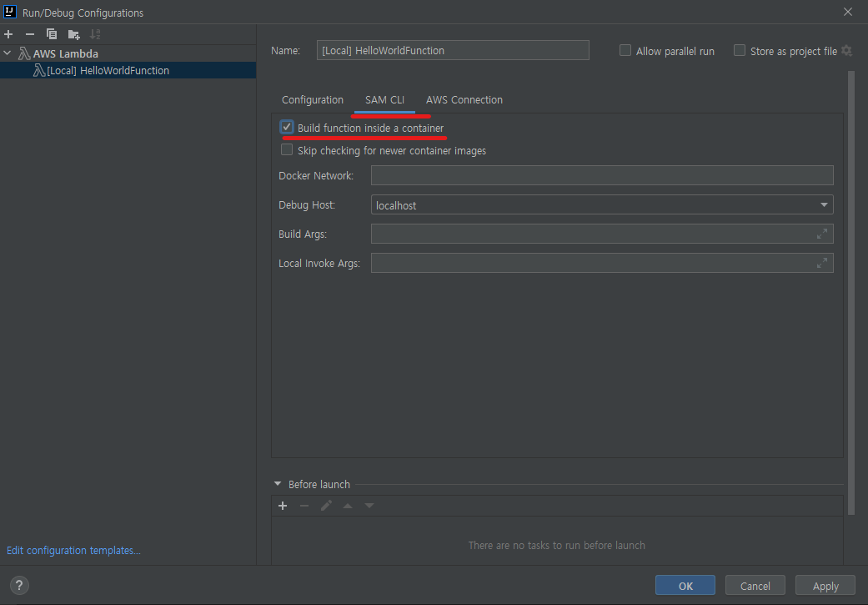This screenshot has width=868, height=605.
Task: Move Before launch task down
Action: click(369, 506)
